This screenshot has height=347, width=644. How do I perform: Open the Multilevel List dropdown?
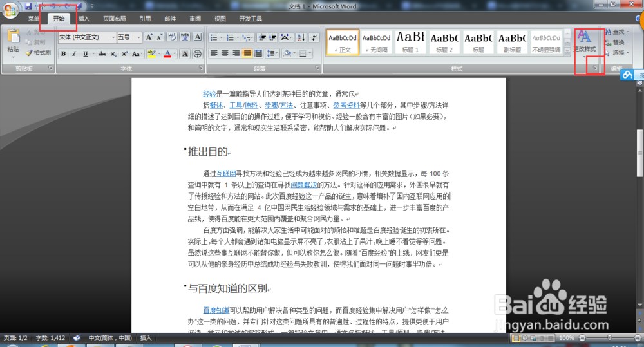(x=248, y=37)
